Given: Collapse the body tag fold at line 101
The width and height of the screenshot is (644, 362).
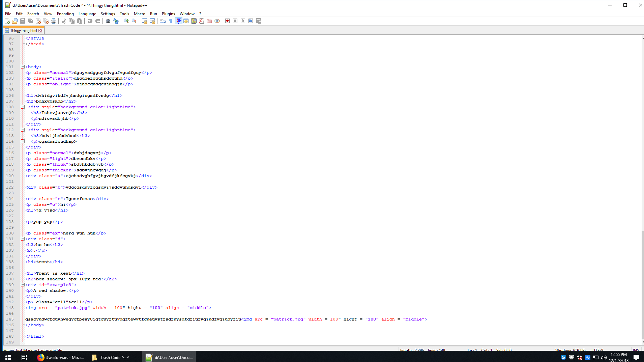Looking at the screenshot, I should [x=23, y=67].
